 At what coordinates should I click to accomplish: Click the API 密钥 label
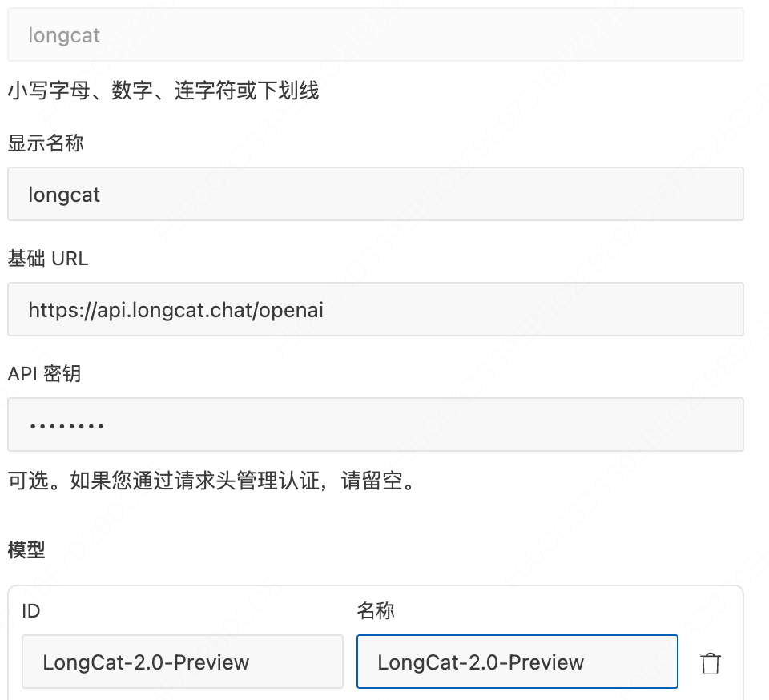click(44, 374)
